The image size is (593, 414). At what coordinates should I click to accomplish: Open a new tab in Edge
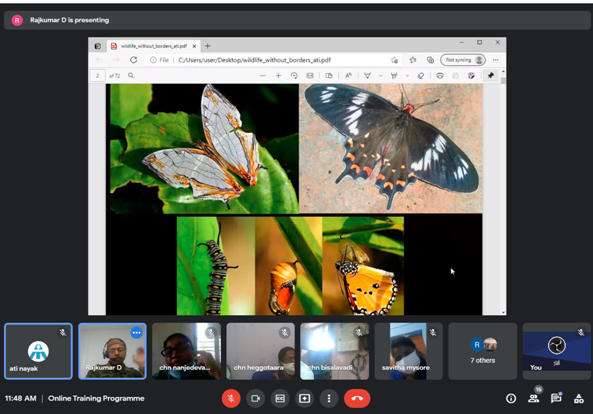(x=207, y=46)
